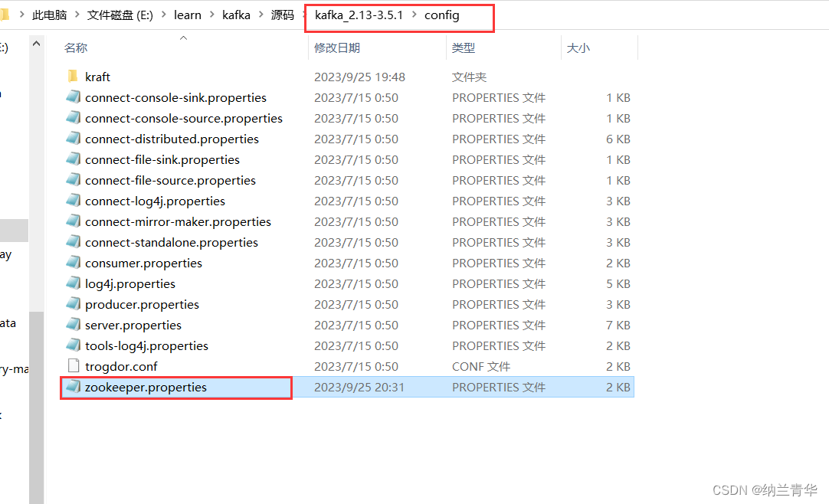Screen dimensions: 829x504
Task: Expand the chevron after the kafka breadcrumb
Action: click(x=263, y=15)
